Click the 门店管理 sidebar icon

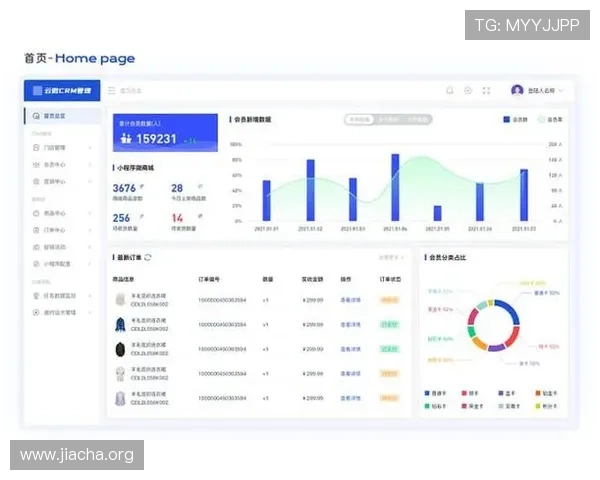point(36,147)
